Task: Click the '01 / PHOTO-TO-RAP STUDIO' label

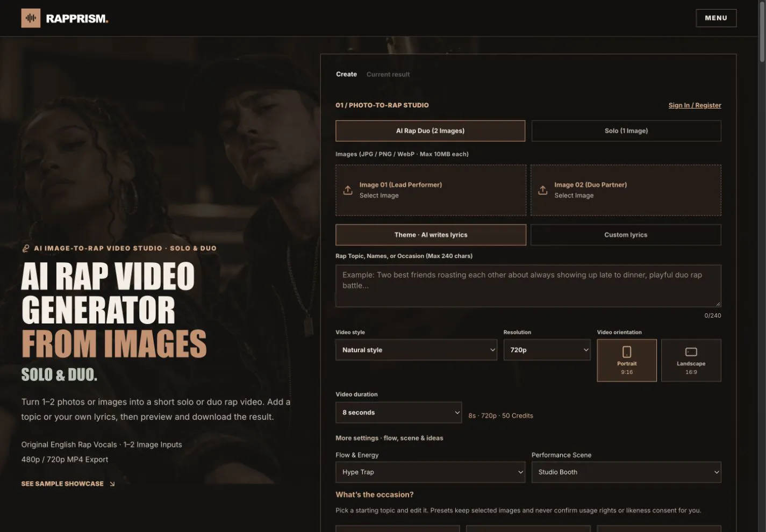Action: click(382, 105)
